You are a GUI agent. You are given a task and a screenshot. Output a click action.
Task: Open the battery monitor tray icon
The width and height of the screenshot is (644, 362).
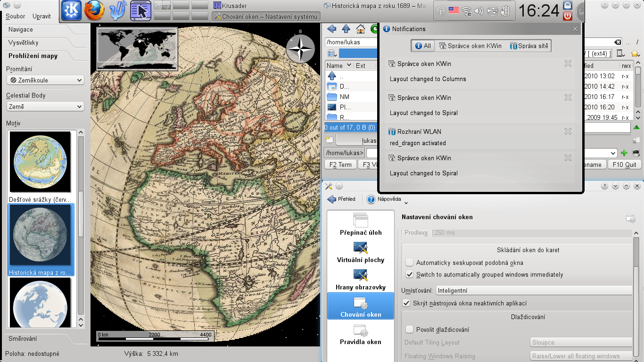pyautogui.click(x=505, y=10)
